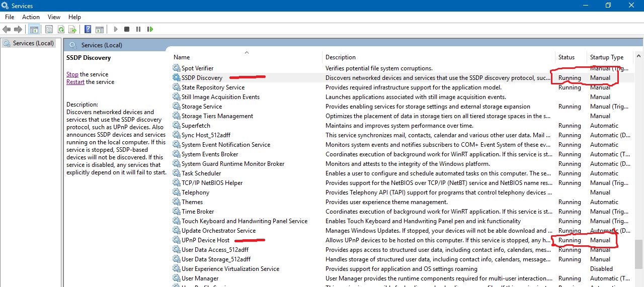Viewport: 644px width, 287px height.
Task: Toggle Show/Hide Action Pane button
Action: click(x=100, y=29)
